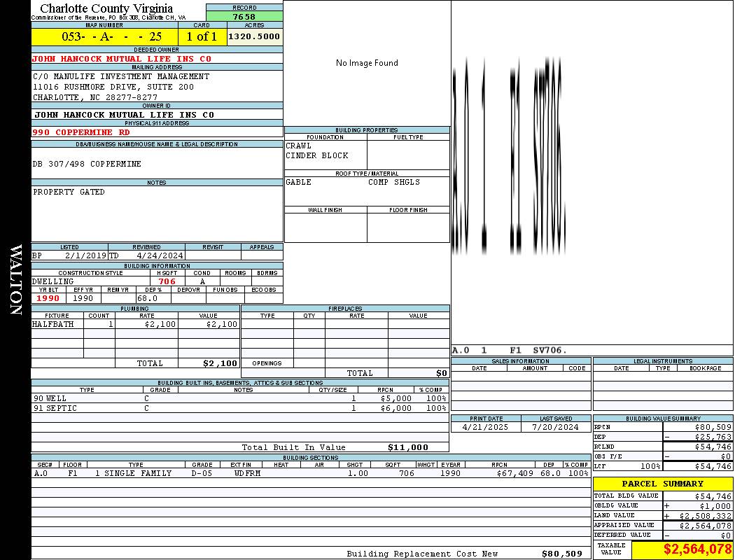Click the 990 COPPERMINE RD physical address
Image resolution: width=735 pixels, height=560 pixels.
pyautogui.click(x=81, y=132)
